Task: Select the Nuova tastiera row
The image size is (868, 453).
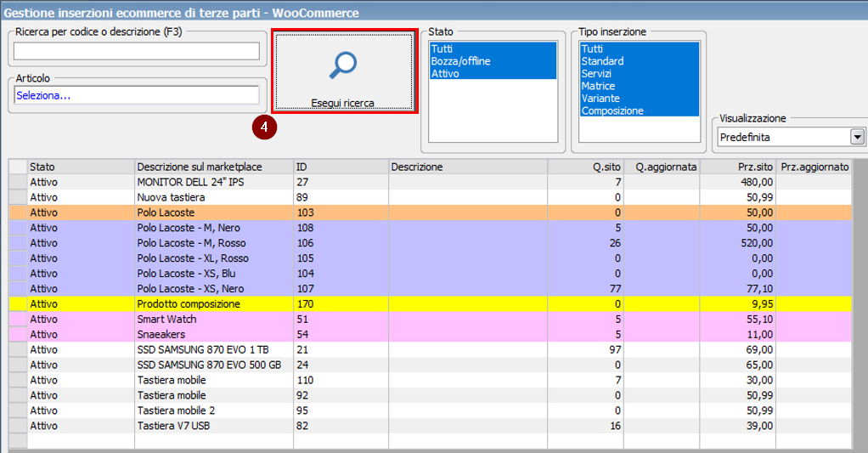Action: click(430, 197)
